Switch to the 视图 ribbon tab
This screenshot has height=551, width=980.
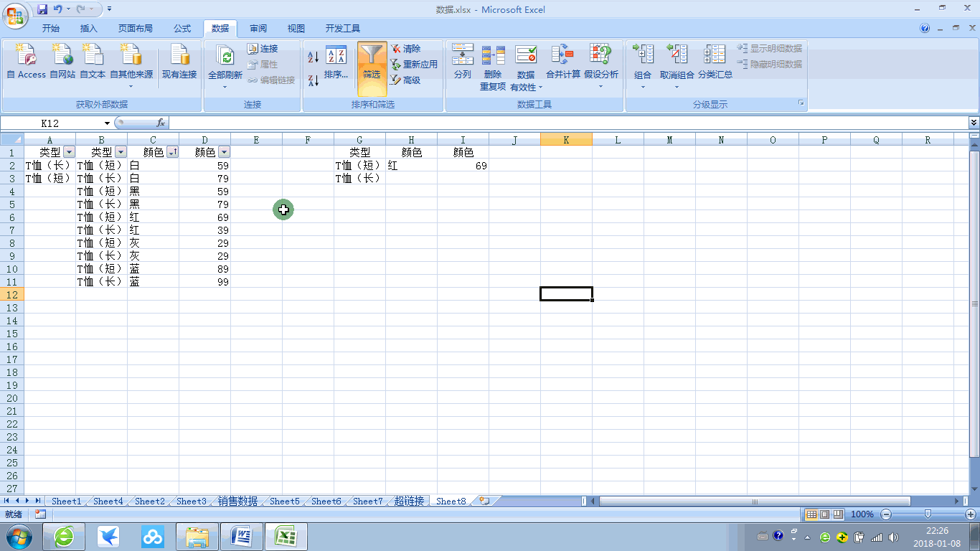coord(296,29)
